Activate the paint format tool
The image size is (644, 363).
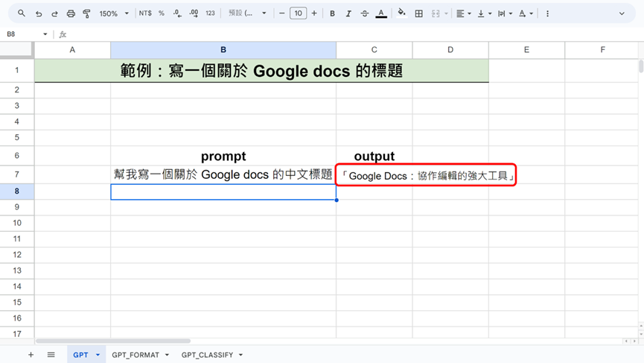pos(86,13)
